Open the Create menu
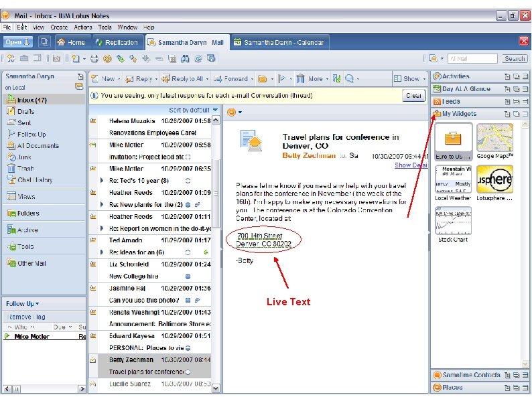Viewport: 532px width, 399px height. coord(59,27)
